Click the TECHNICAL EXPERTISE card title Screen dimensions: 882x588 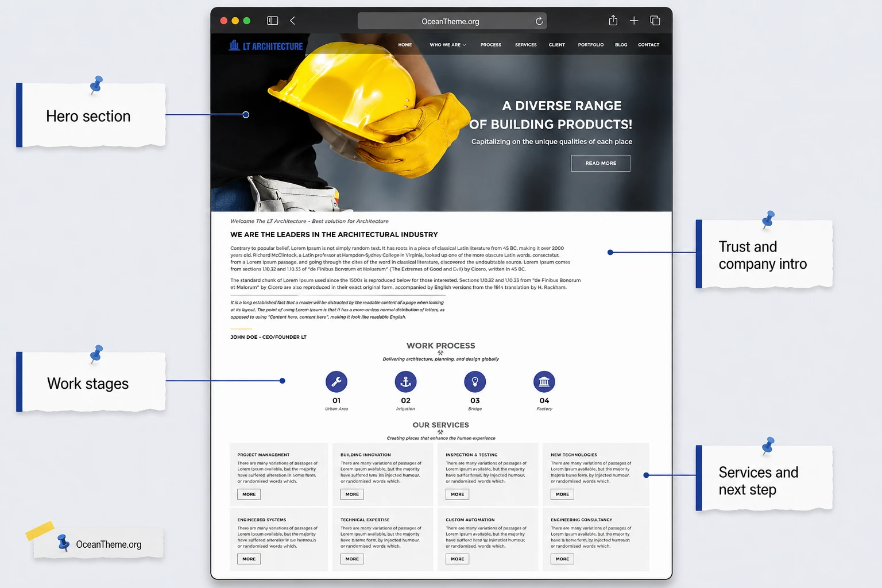point(365,520)
